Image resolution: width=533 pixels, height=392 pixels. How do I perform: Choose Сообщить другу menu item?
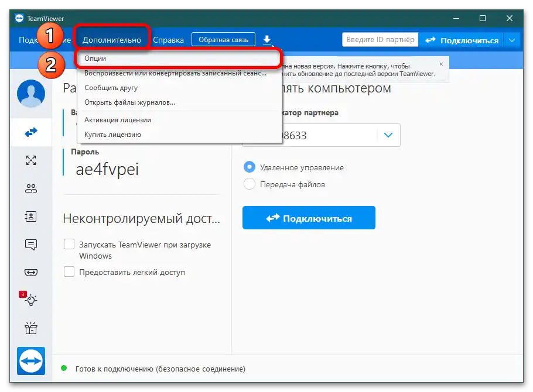pos(179,88)
